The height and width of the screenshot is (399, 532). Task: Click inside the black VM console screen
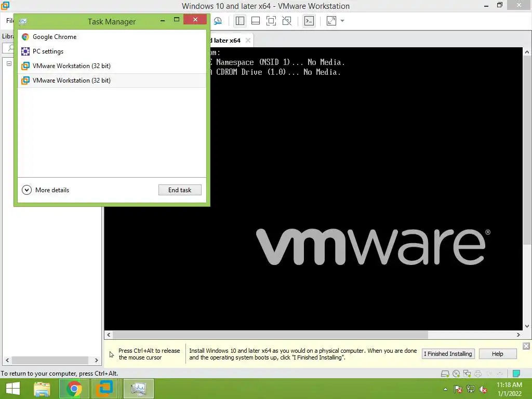point(313,188)
